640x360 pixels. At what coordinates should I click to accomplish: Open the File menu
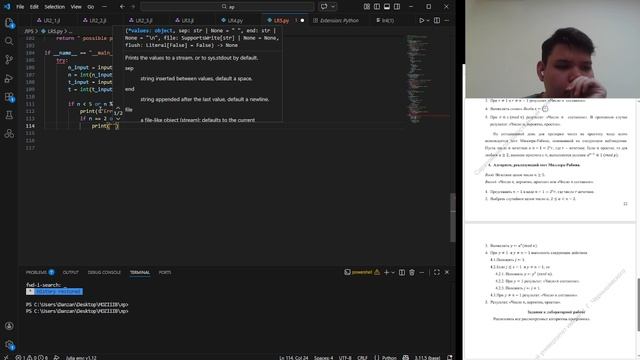coord(20,7)
